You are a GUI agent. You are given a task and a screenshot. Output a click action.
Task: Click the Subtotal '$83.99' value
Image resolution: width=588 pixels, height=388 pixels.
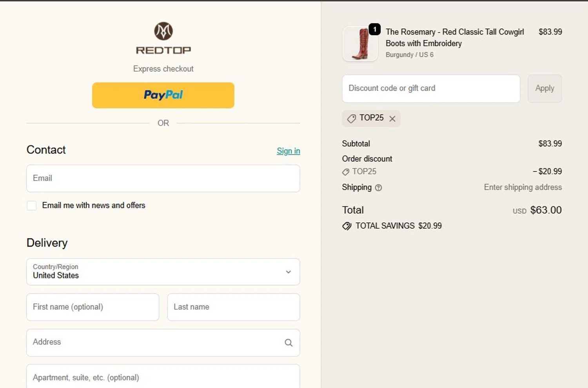coord(550,144)
